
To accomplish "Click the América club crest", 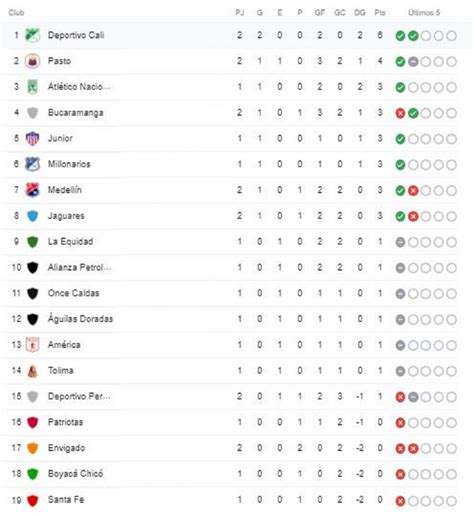I will coord(33,345).
